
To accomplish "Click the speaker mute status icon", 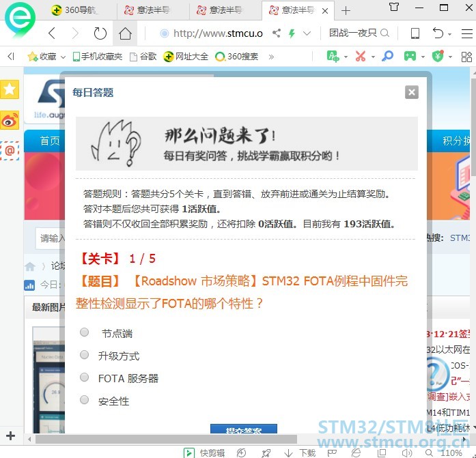I will (x=407, y=453).
